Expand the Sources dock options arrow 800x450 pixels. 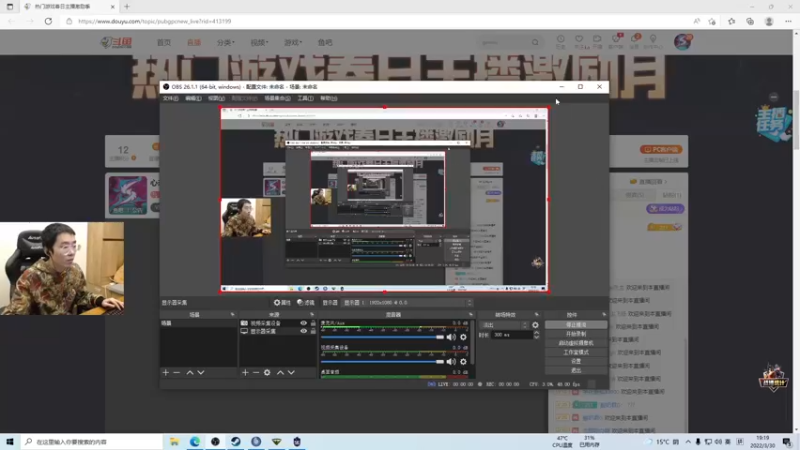click(312, 315)
